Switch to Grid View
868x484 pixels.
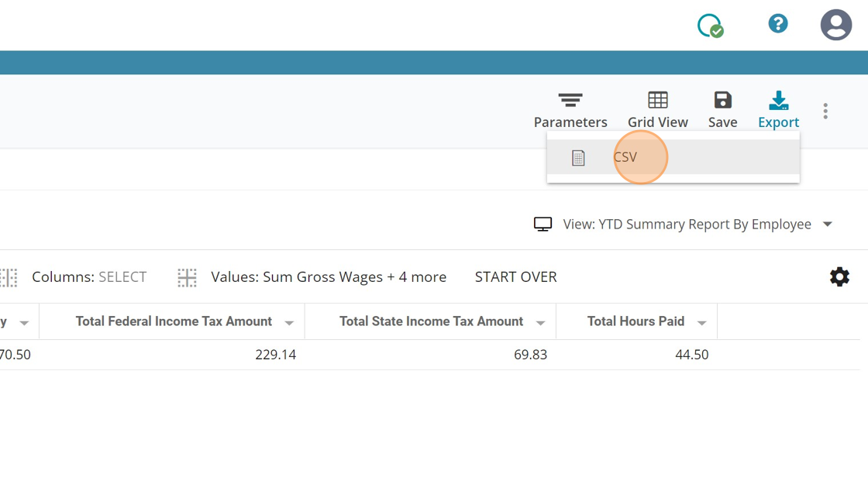point(657,101)
